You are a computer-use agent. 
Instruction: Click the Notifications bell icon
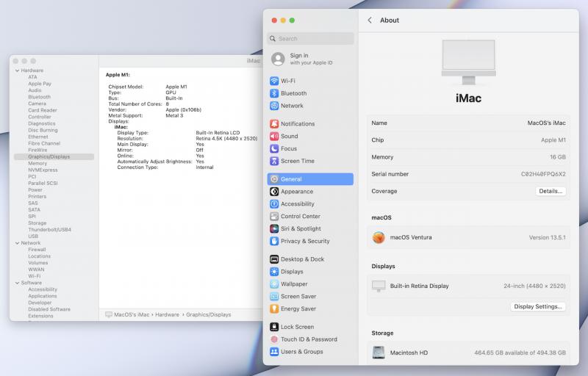pos(274,124)
